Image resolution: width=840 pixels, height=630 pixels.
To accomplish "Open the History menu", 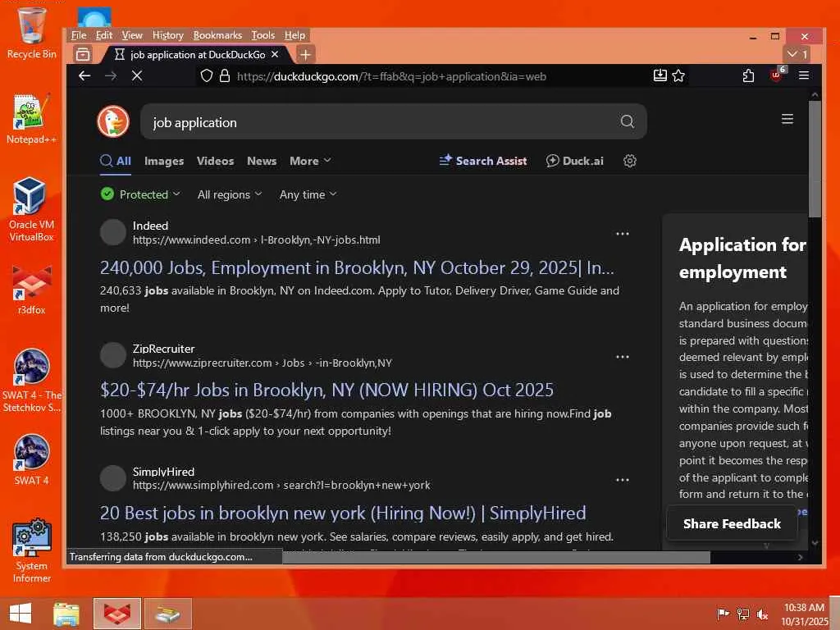I will [x=167, y=35].
